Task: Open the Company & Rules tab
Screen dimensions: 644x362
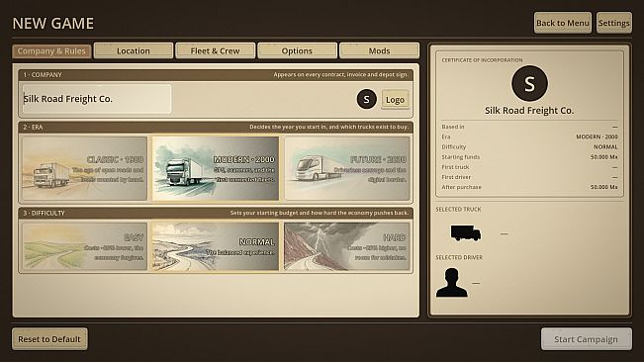Action: [51, 50]
